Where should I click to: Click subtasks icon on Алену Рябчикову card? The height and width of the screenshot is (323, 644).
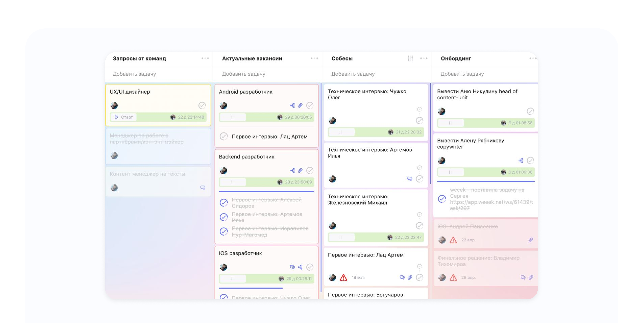[x=521, y=161]
